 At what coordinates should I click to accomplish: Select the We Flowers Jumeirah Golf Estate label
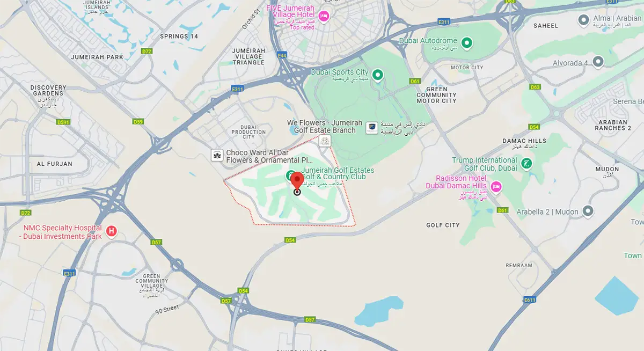pyautogui.click(x=325, y=126)
